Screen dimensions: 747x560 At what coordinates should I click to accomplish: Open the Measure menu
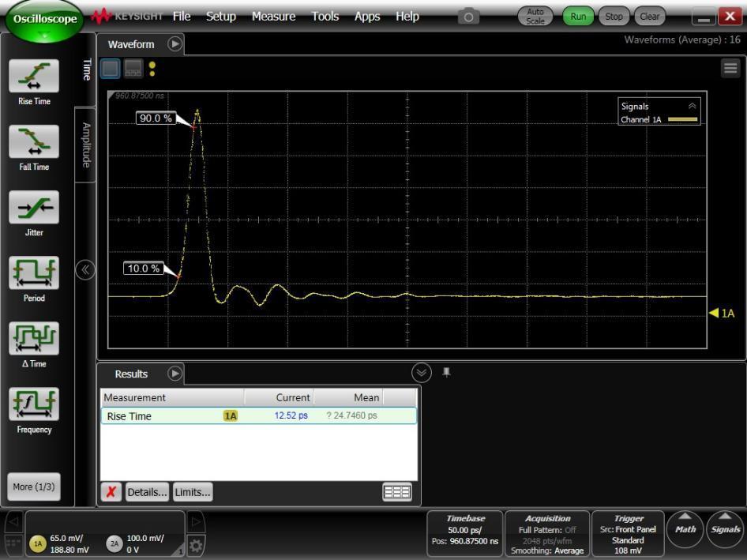click(x=273, y=16)
